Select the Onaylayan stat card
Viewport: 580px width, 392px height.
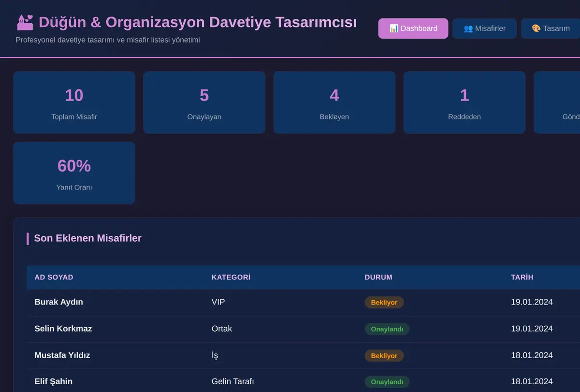(204, 102)
